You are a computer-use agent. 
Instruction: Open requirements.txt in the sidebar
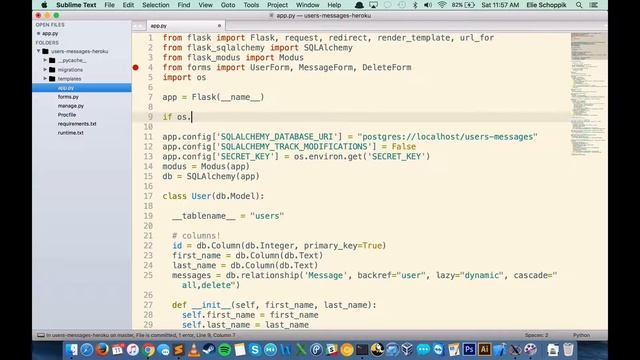click(77, 124)
